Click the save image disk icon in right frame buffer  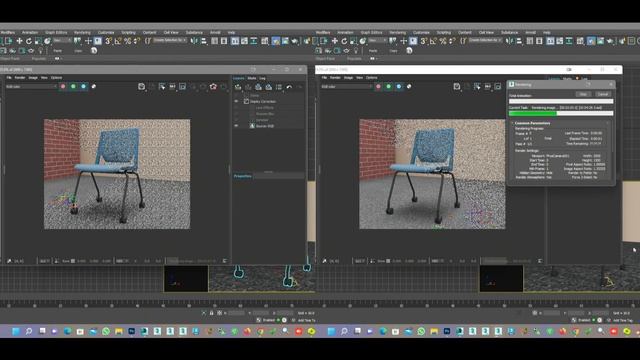[457, 87]
